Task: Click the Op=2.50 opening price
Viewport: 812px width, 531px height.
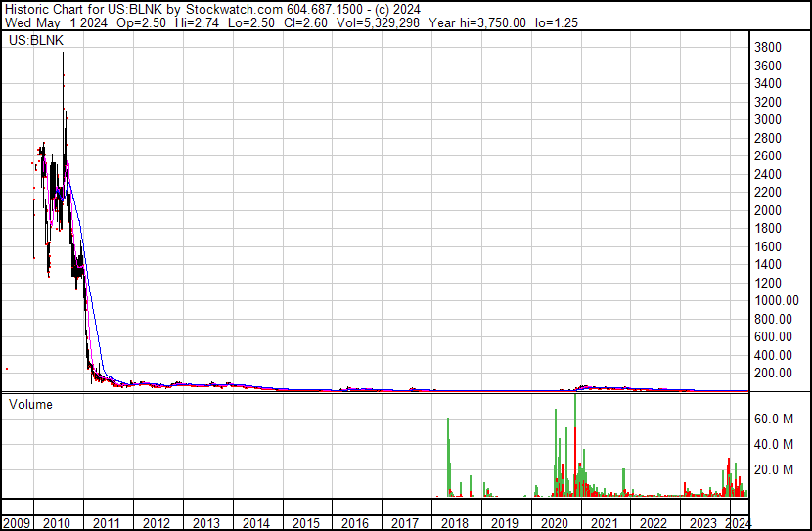Action: click(142, 22)
